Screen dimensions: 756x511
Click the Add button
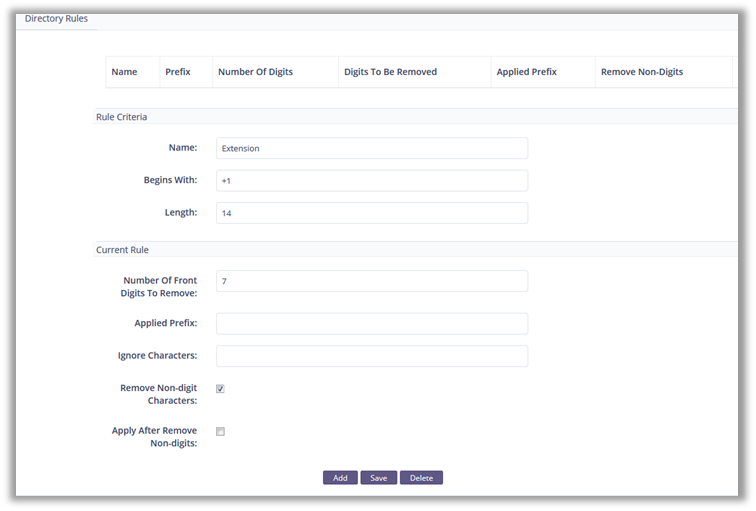point(340,478)
